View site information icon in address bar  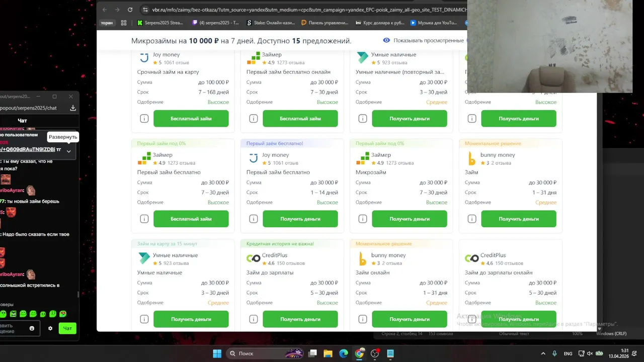tap(145, 10)
